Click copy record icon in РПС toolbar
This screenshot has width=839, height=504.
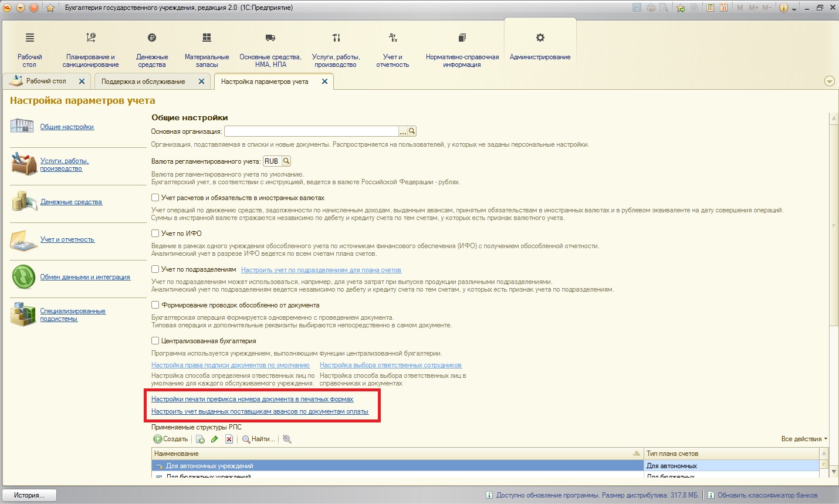(200, 439)
